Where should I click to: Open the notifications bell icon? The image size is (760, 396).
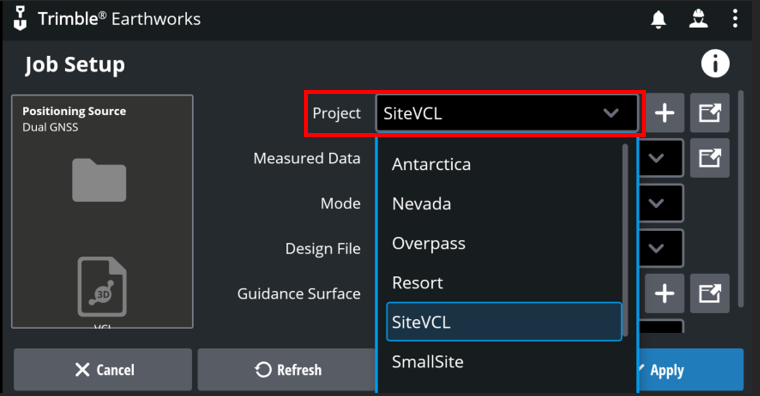[658, 19]
